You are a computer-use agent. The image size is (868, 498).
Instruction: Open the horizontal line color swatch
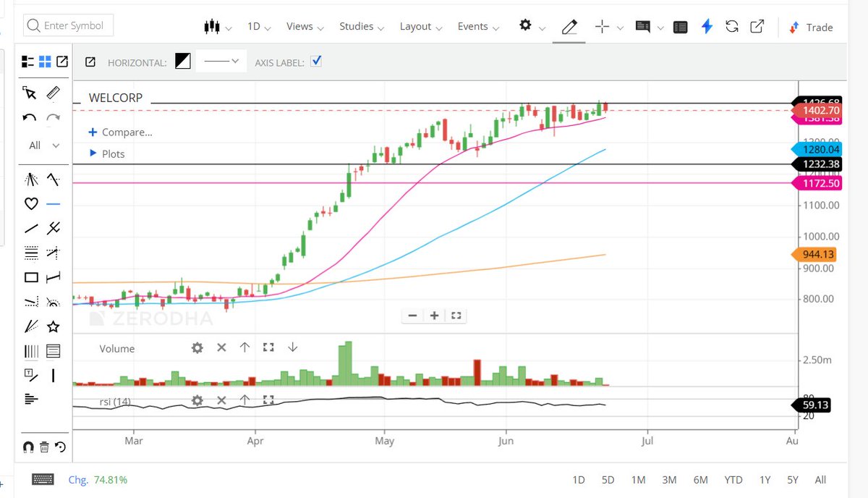click(x=183, y=62)
